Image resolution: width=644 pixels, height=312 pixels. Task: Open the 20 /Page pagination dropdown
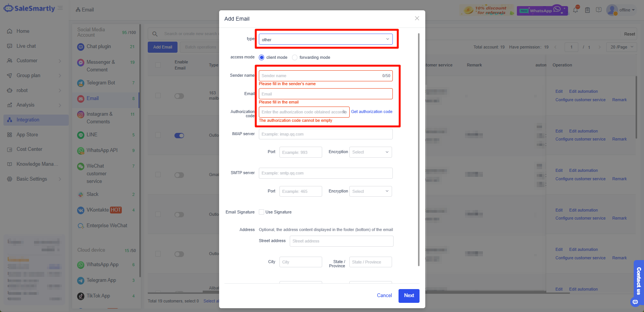click(x=622, y=47)
